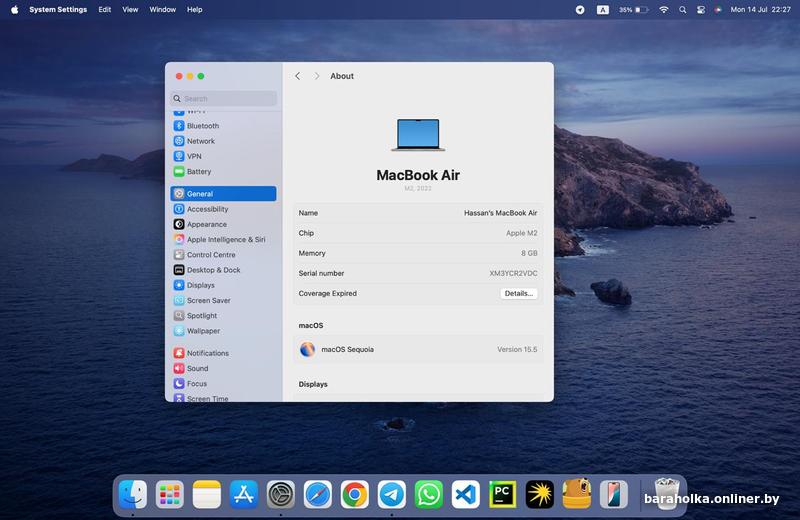Open Launchpad from the Dock
The image size is (800, 520).
click(169, 494)
